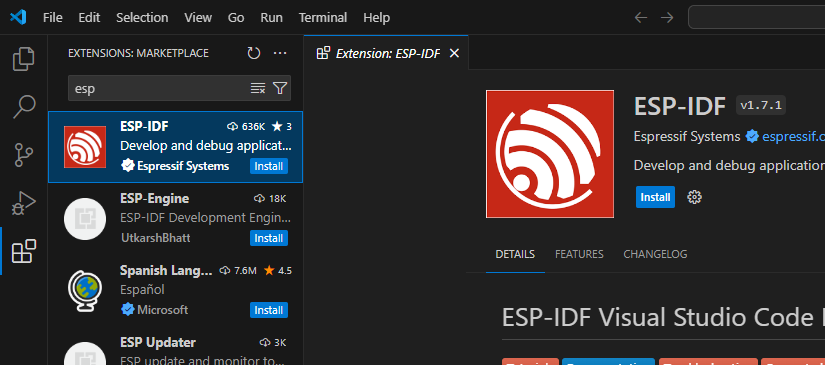The width and height of the screenshot is (825, 365).
Task: Click the Espressif Systems publisher name in details
Action: click(687, 137)
